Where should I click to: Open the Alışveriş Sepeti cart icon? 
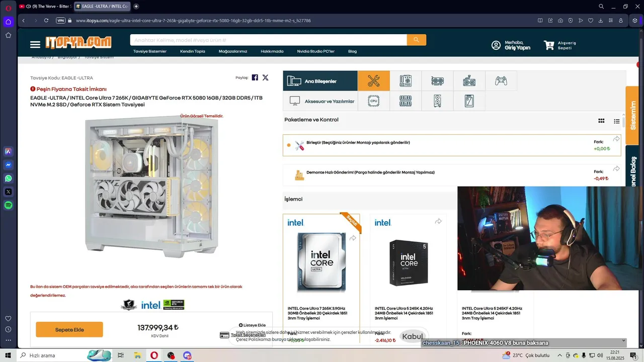[x=549, y=45]
